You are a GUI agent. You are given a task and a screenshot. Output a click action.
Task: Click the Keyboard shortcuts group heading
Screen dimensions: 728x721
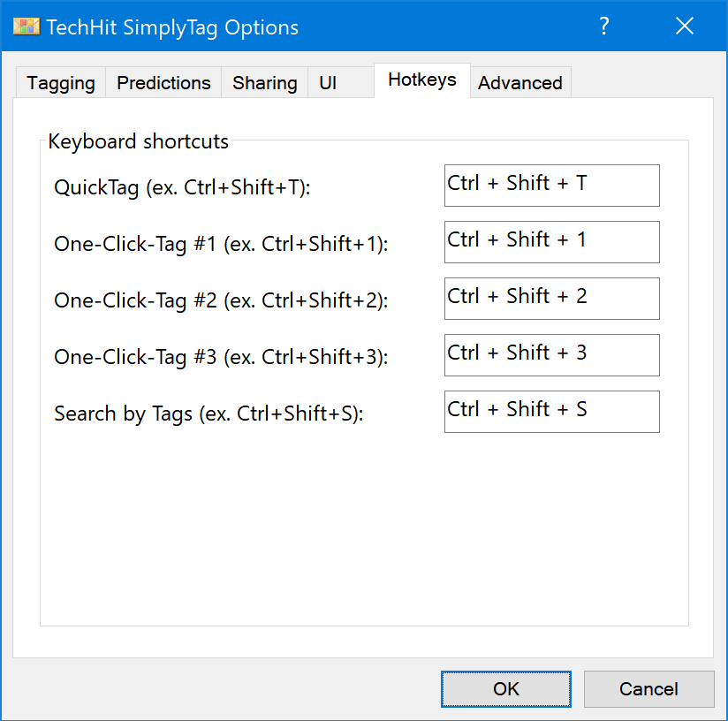[139, 141]
